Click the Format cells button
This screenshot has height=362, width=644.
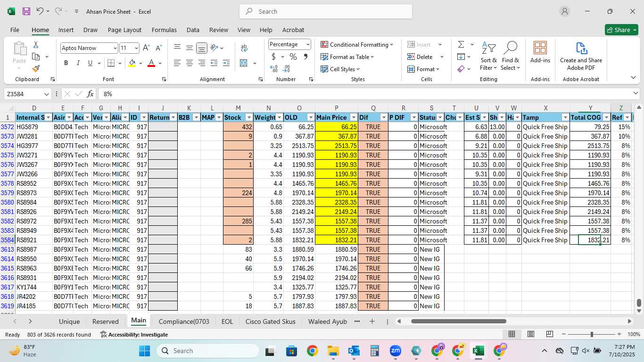click(x=424, y=69)
